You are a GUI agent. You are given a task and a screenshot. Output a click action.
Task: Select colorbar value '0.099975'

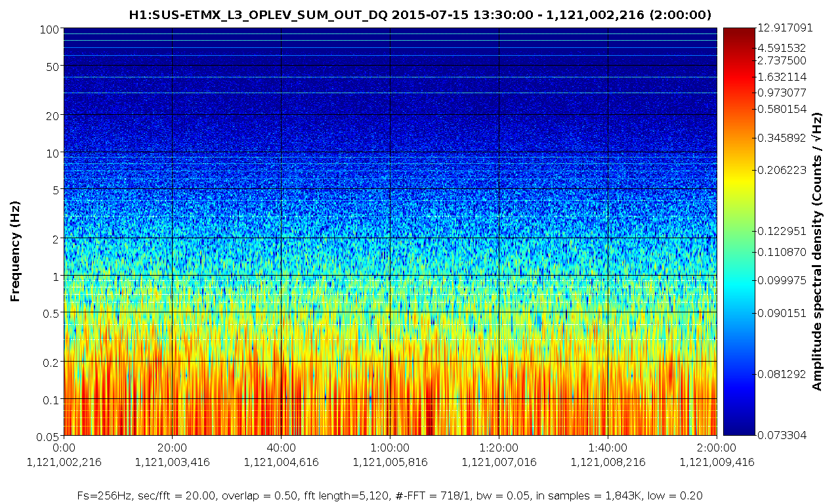(782, 281)
